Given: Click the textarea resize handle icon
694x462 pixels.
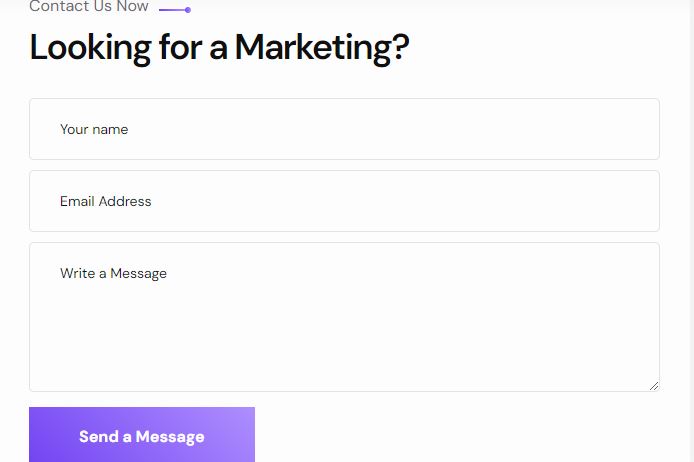Looking at the screenshot, I should (x=654, y=386).
